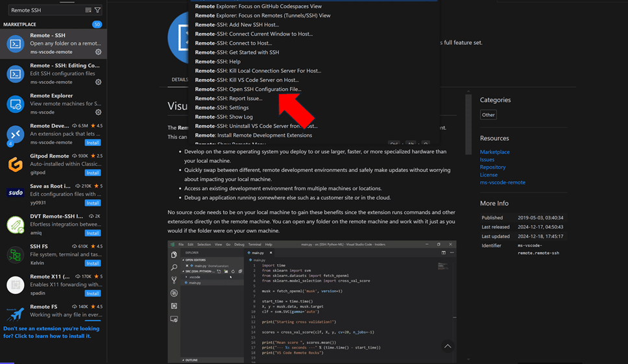
Task: Open the SSH FS extension entry
Action: [x=53, y=255]
